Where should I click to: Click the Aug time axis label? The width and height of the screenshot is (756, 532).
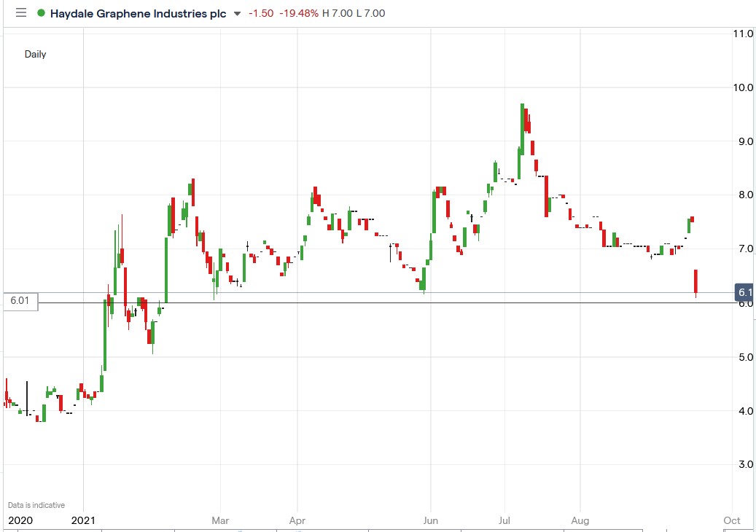coord(580,520)
